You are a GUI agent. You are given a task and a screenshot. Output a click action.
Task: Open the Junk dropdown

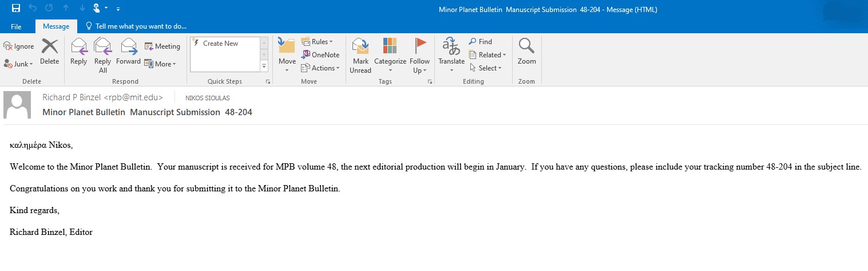click(x=19, y=64)
